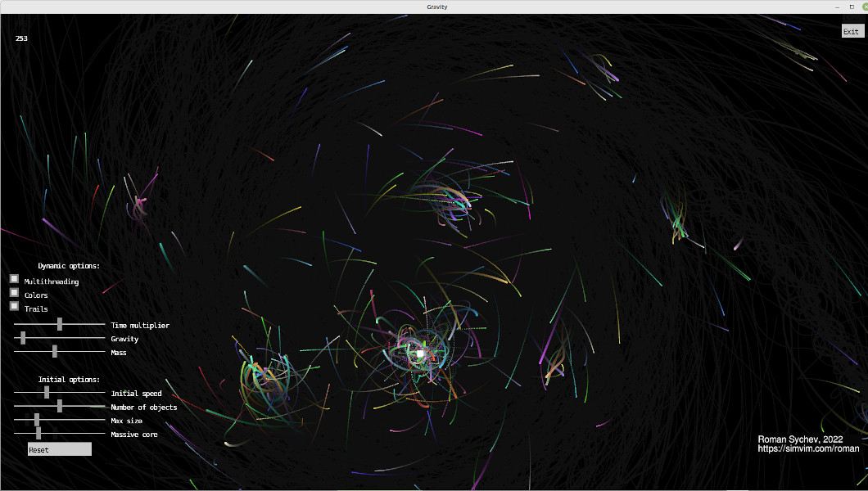Image resolution: width=868 pixels, height=491 pixels.
Task: Click the Gravity slider handle
Action: [x=23, y=338]
